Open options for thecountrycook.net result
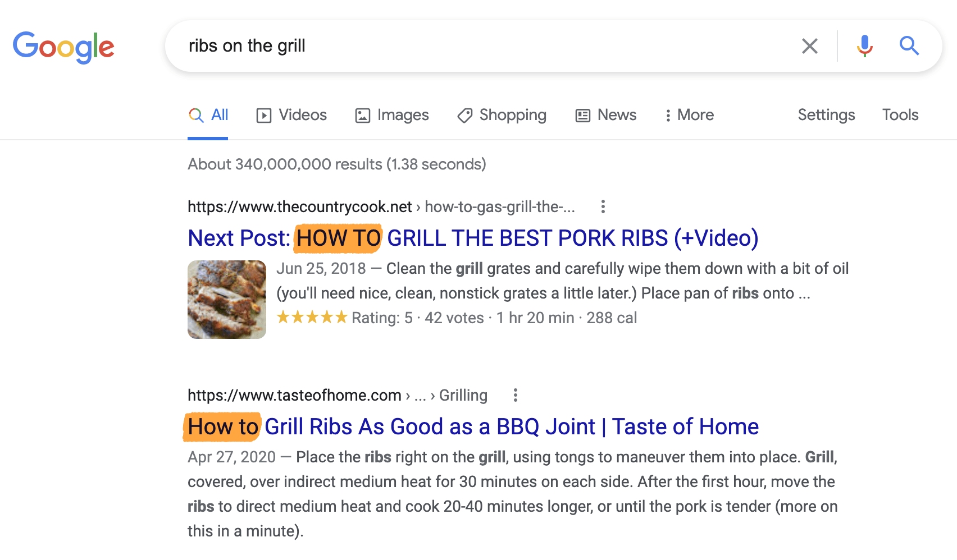This screenshot has height=560, width=957. tap(603, 207)
